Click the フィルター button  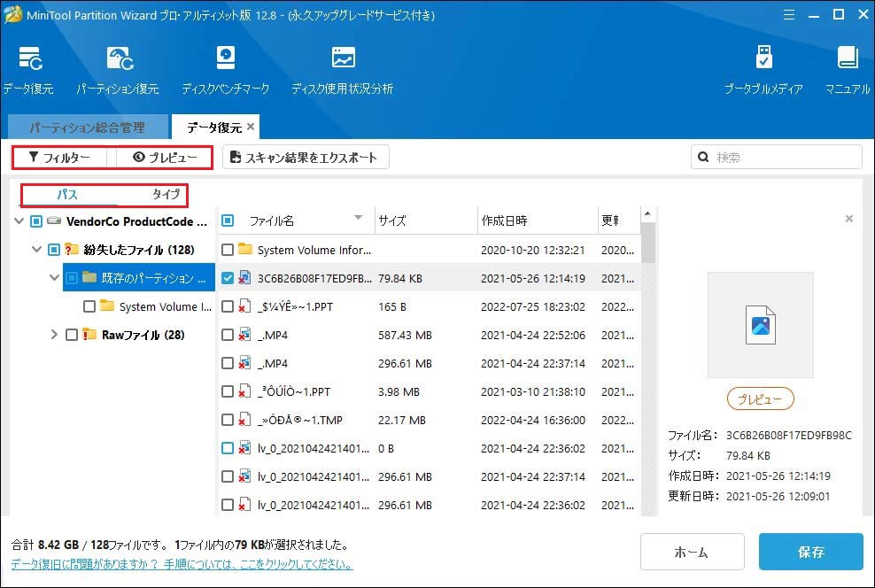pyautogui.click(x=59, y=158)
